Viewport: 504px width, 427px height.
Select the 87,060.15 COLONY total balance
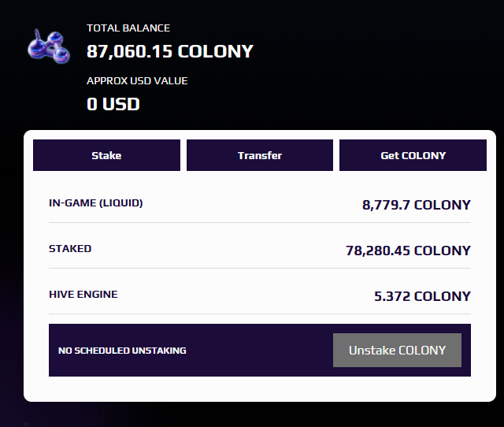coord(170,51)
